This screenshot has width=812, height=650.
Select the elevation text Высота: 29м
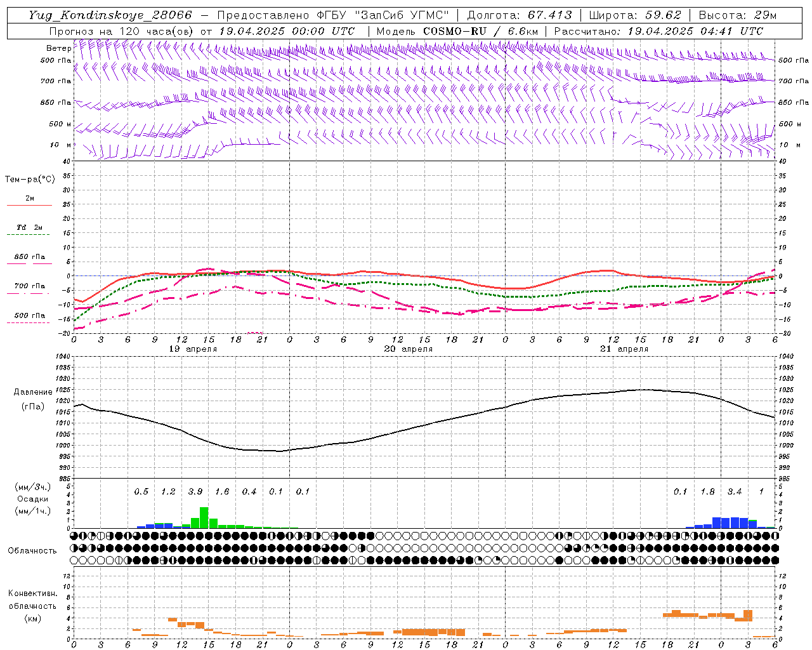(738, 15)
